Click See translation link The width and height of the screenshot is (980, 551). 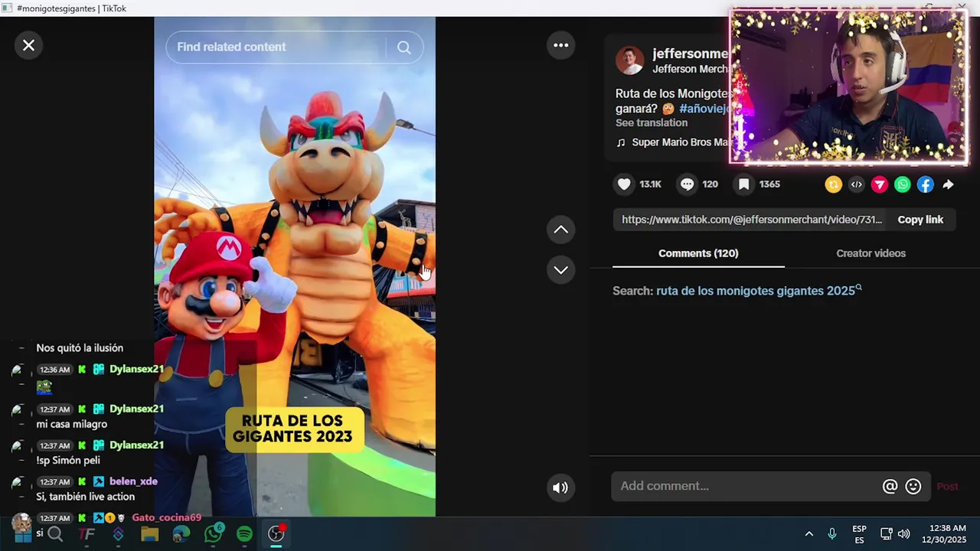pyautogui.click(x=652, y=123)
